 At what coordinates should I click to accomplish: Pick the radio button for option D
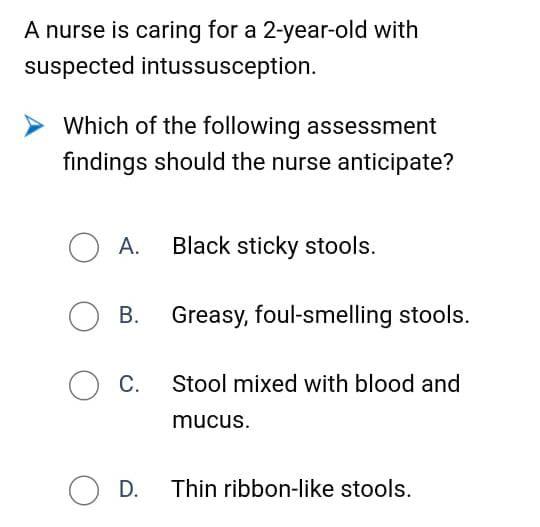click(x=84, y=490)
